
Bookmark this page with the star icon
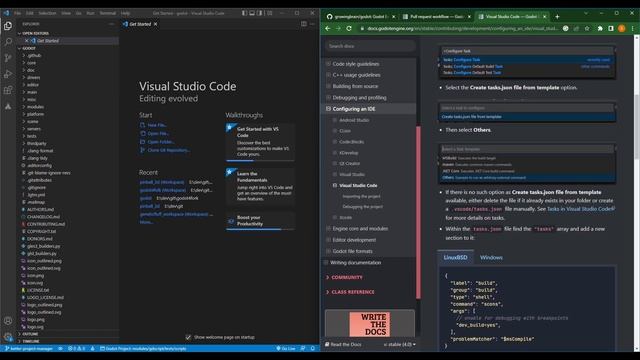(x=587, y=29)
